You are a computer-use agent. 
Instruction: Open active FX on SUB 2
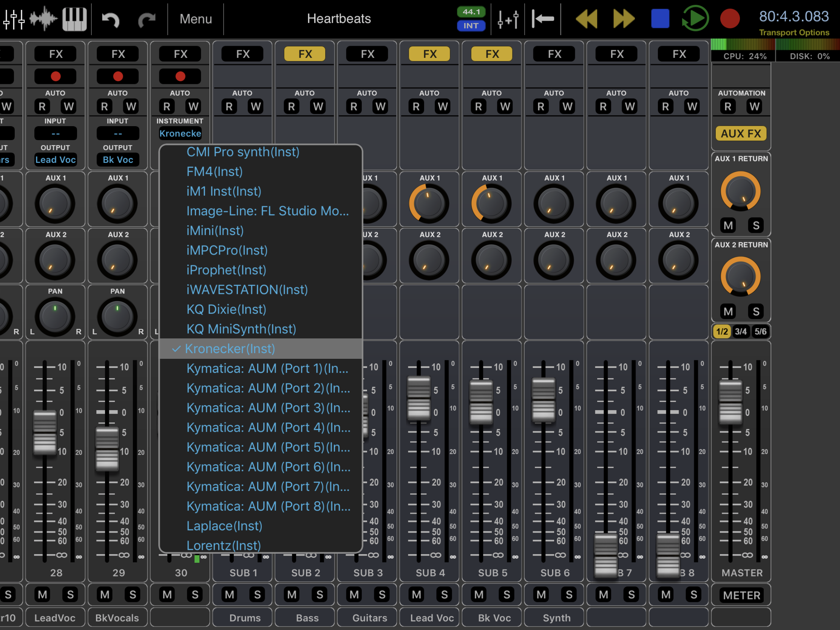(305, 54)
